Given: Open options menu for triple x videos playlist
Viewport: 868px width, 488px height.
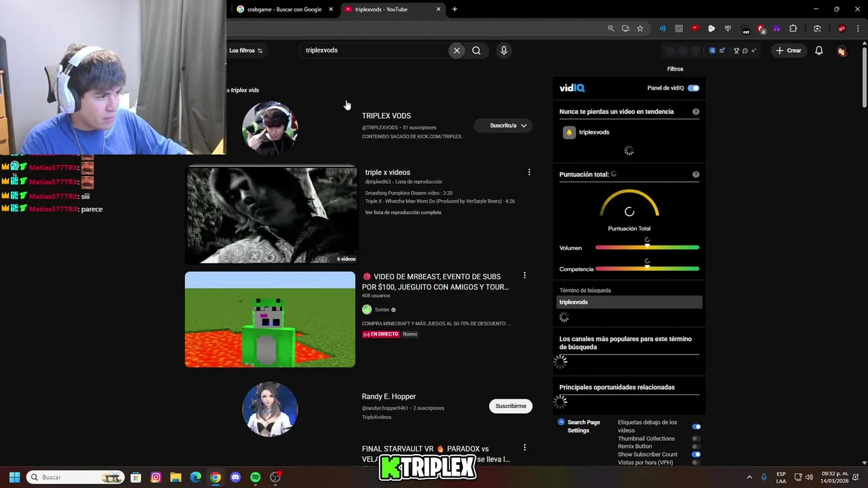Looking at the screenshot, I should pyautogui.click(x=529, y=172).
